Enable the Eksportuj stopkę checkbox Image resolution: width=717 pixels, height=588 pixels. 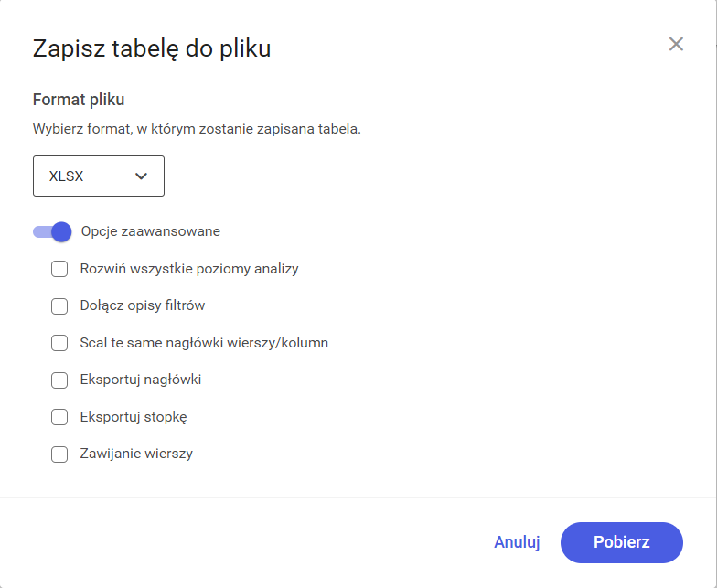(59, 417)
